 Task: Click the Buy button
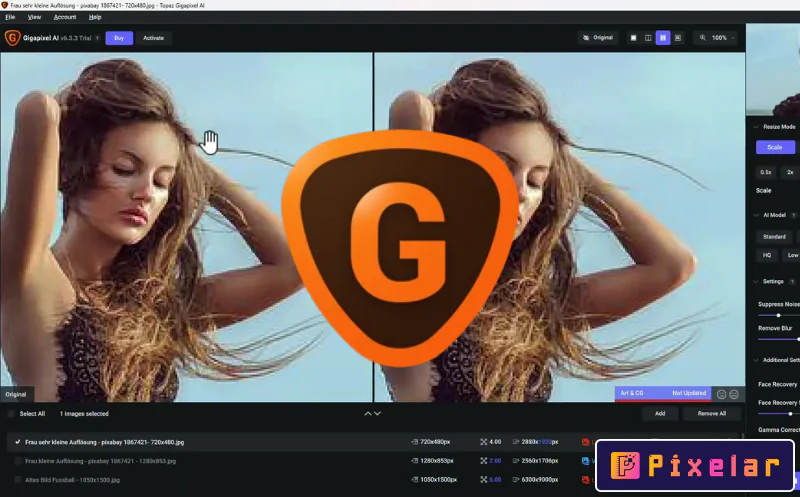(x=119, y=38)
